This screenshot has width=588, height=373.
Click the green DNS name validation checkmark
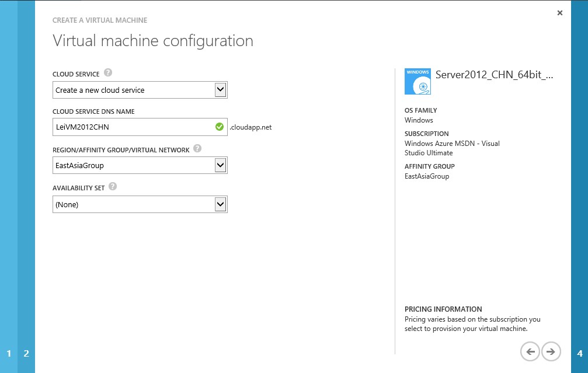220,127
